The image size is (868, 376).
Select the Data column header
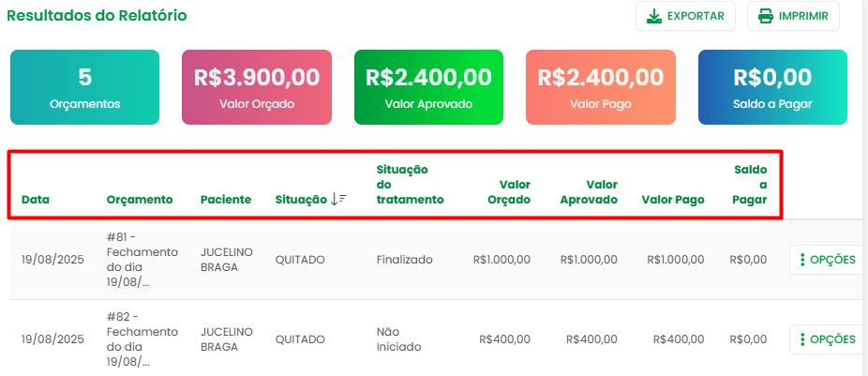(x=36, y=199)
